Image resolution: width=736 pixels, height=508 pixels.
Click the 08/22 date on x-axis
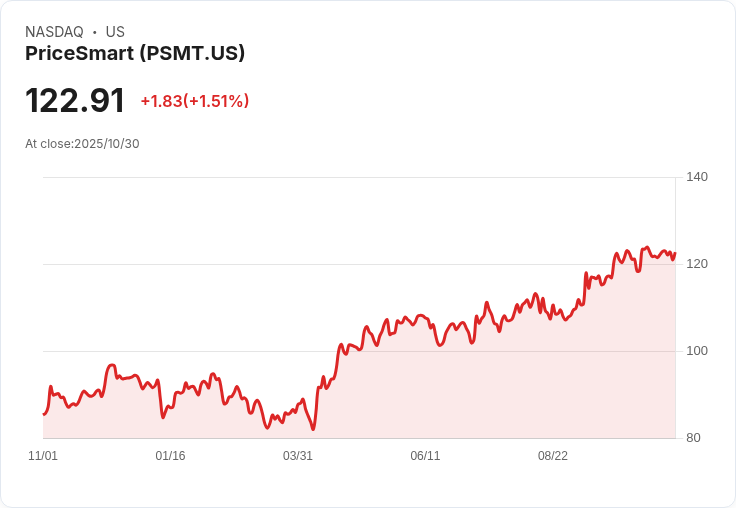pyautogui.click(x=552, y=456)
